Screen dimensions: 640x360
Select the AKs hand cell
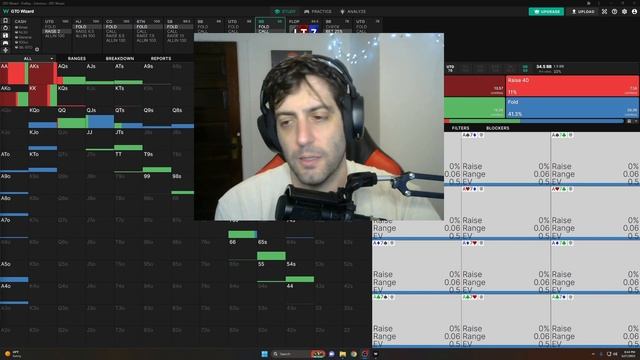click(43, 73)
